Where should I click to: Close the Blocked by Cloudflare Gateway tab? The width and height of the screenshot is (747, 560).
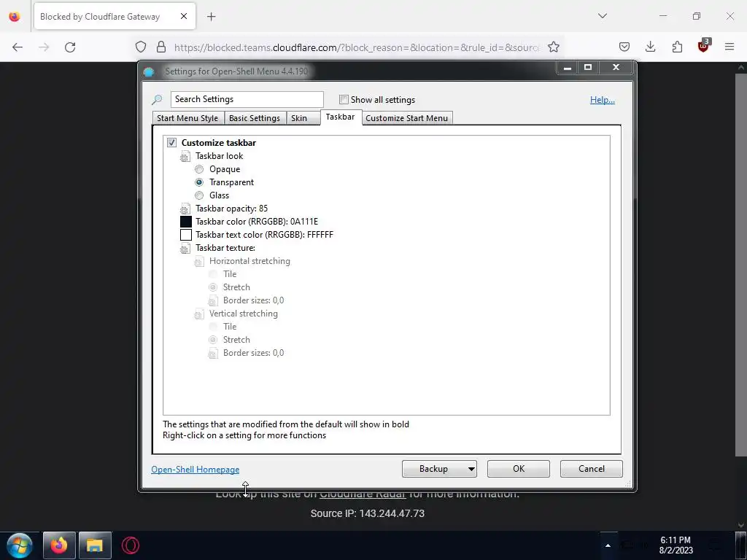click(x=184, y=16)
